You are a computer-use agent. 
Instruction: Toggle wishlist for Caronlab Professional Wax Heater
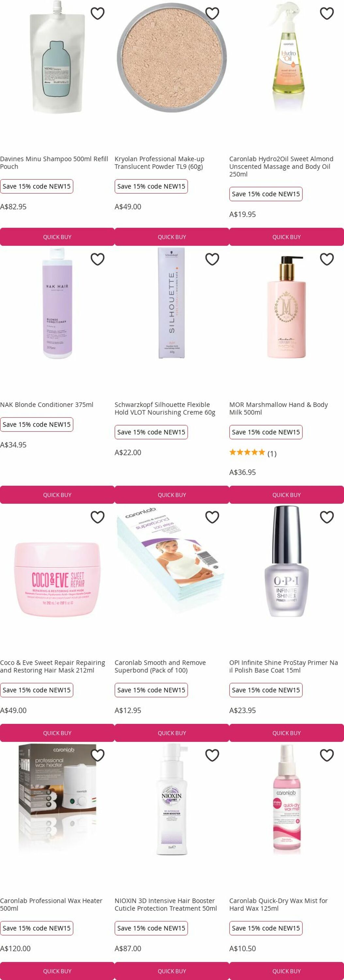[x=97, y=755]
